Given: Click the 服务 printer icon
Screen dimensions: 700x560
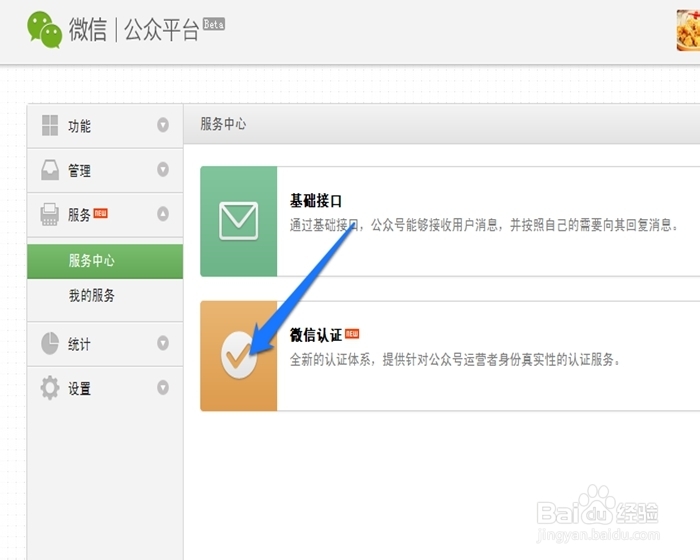Looking at the screenshot, I should pyautogui.click(x=50, y=214).
